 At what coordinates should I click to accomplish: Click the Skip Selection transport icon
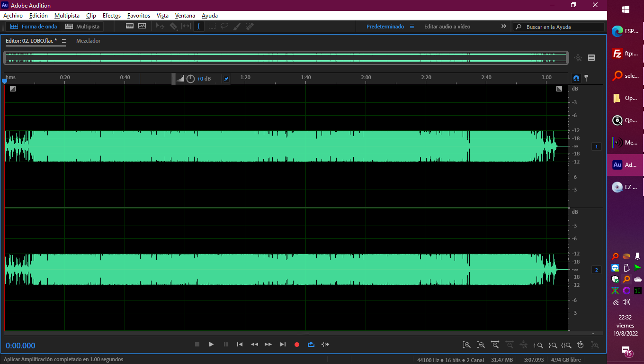[325, 345]
